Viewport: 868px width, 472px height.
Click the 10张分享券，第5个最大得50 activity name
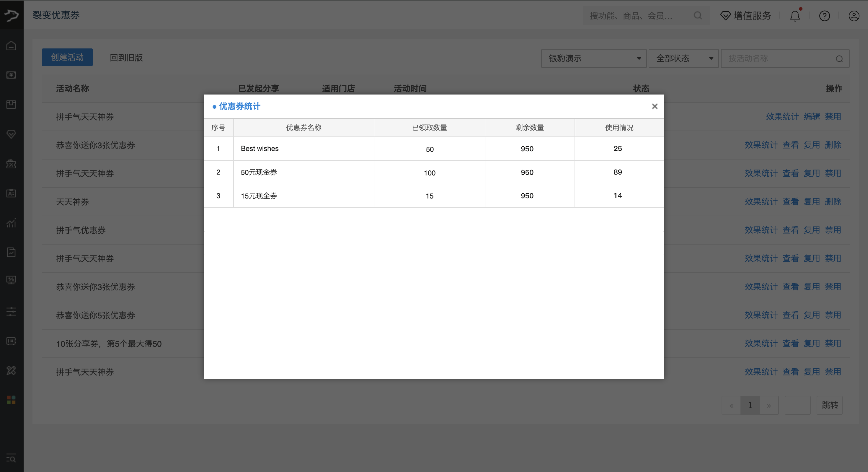pos(109,344)
